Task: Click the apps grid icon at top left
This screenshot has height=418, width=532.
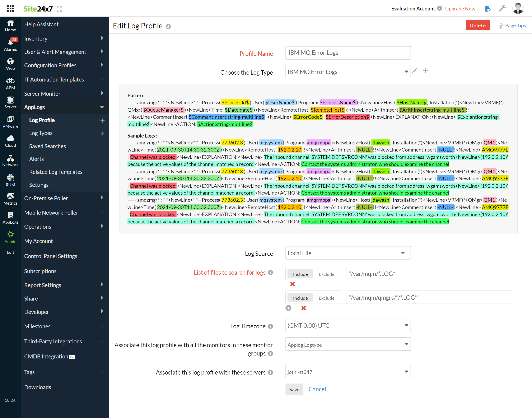Action: [x=10, y=8]
